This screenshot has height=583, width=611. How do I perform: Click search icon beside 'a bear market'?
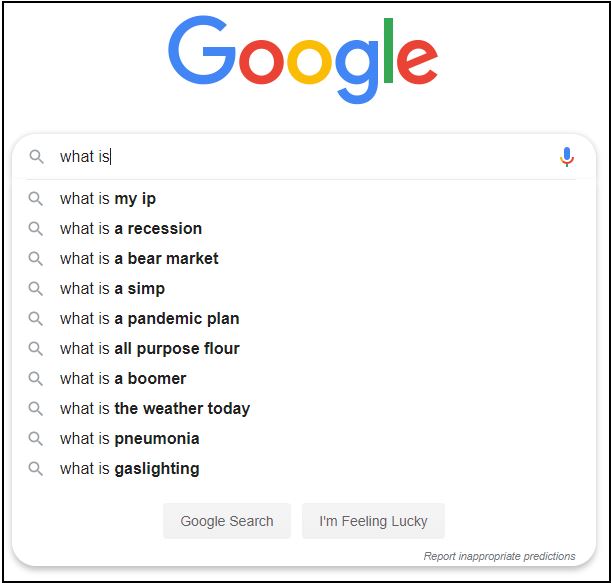(36, 259)
